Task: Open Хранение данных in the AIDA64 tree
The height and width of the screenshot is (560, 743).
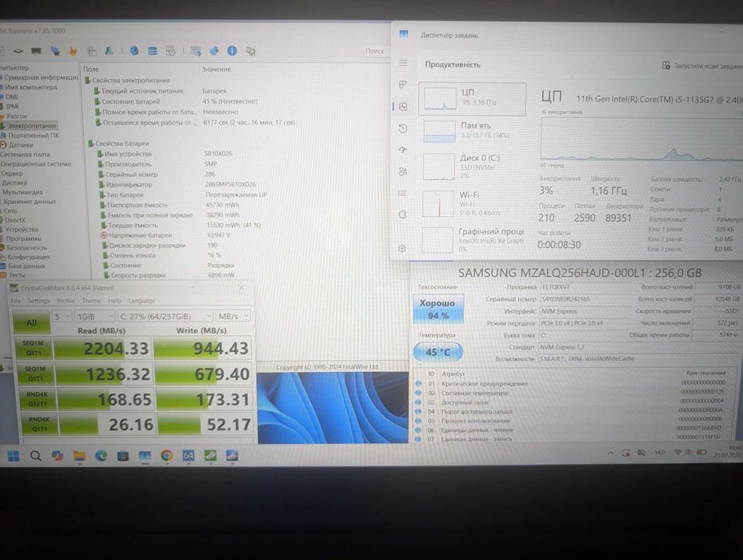Action: 30,202
